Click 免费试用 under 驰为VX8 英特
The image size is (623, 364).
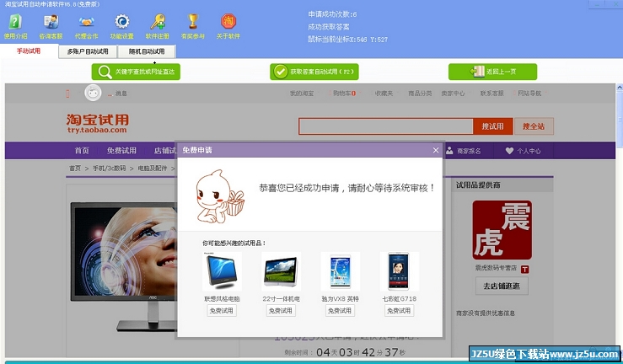coord(340,310)
